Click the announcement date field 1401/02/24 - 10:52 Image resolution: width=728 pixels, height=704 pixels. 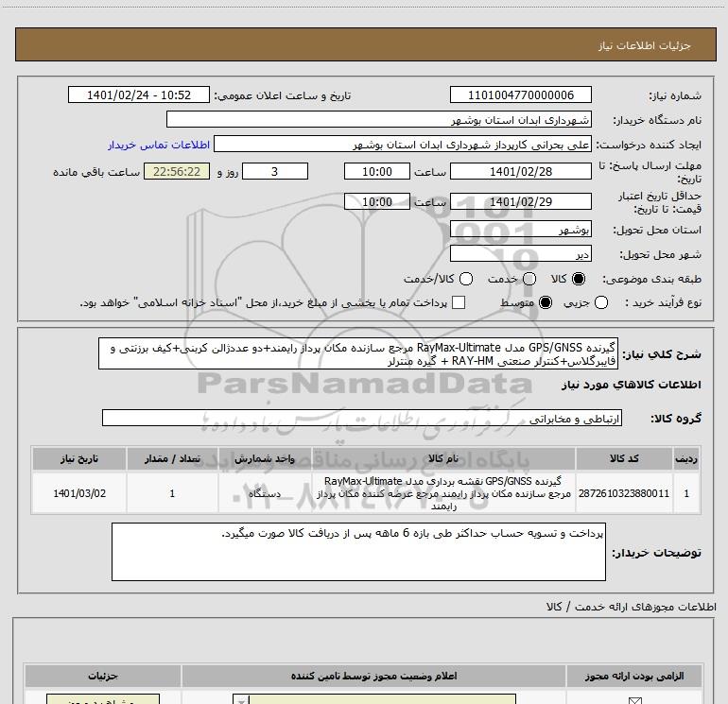click(139, 94)
